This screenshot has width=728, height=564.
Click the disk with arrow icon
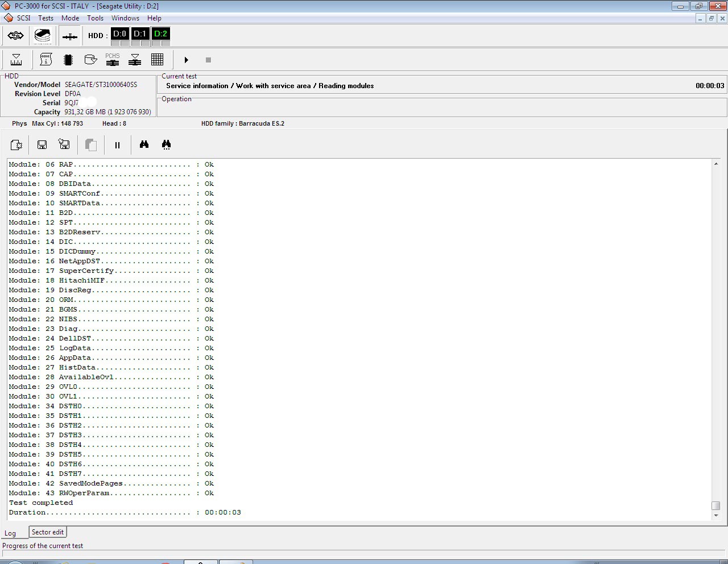click(x=90, y=60)
